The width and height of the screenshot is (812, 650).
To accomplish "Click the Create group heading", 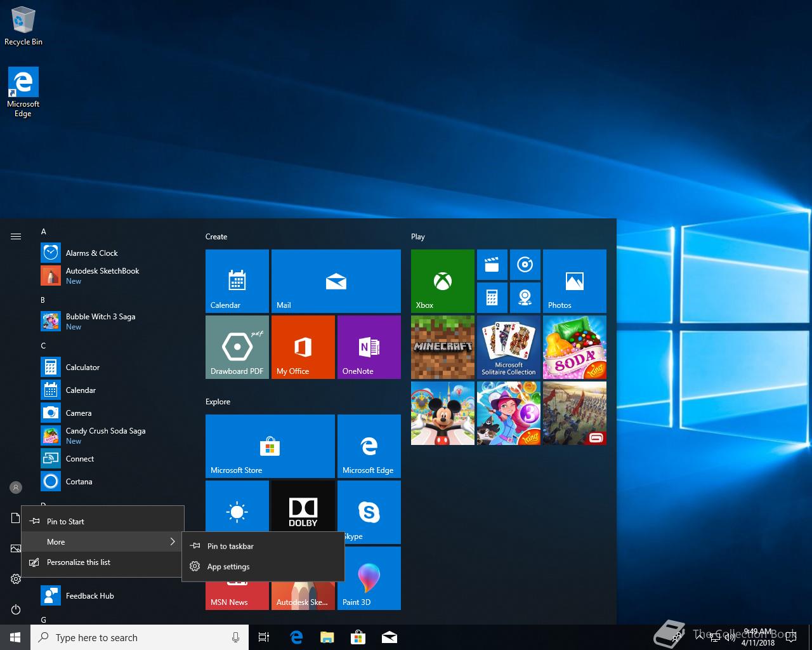I will click(216, 236).
